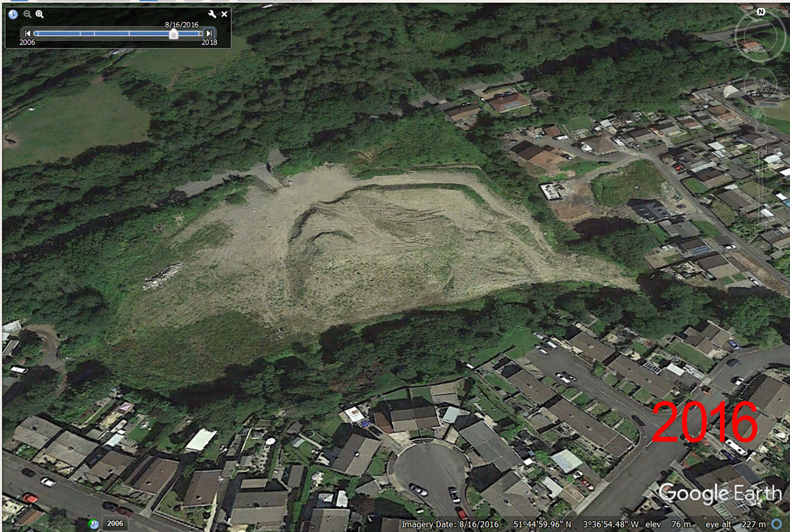
Task: Close the historical imagery slider panel
Action: [x=224, y=14]
